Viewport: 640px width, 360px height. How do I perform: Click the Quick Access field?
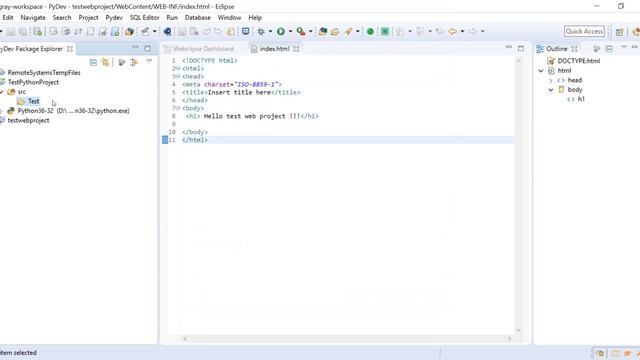[584, 31]
